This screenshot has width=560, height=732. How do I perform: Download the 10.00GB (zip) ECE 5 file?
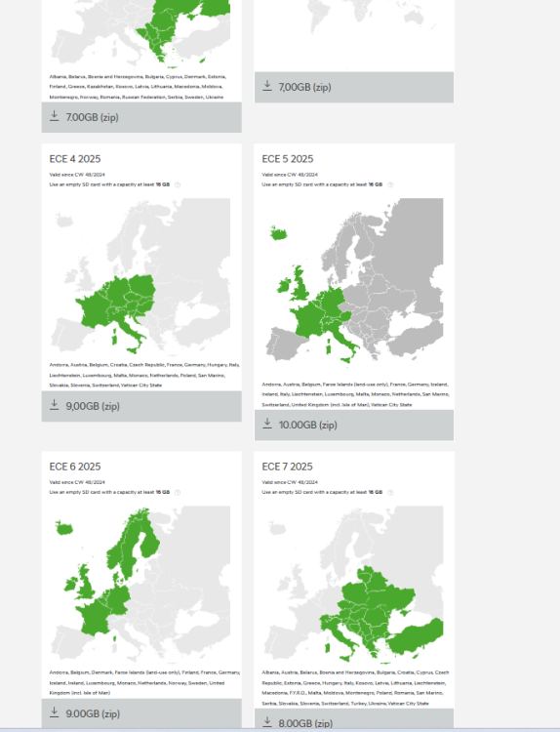(354, 425)
